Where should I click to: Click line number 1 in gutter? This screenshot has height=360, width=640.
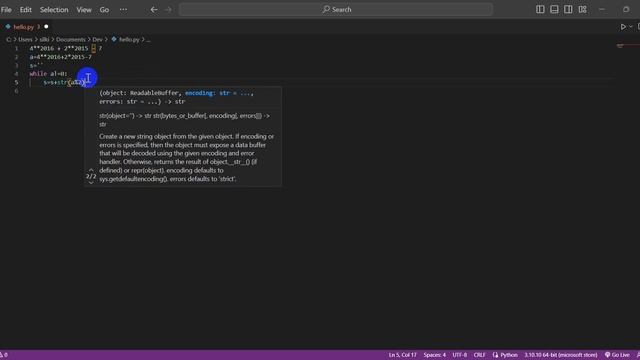tap(16, 49)
